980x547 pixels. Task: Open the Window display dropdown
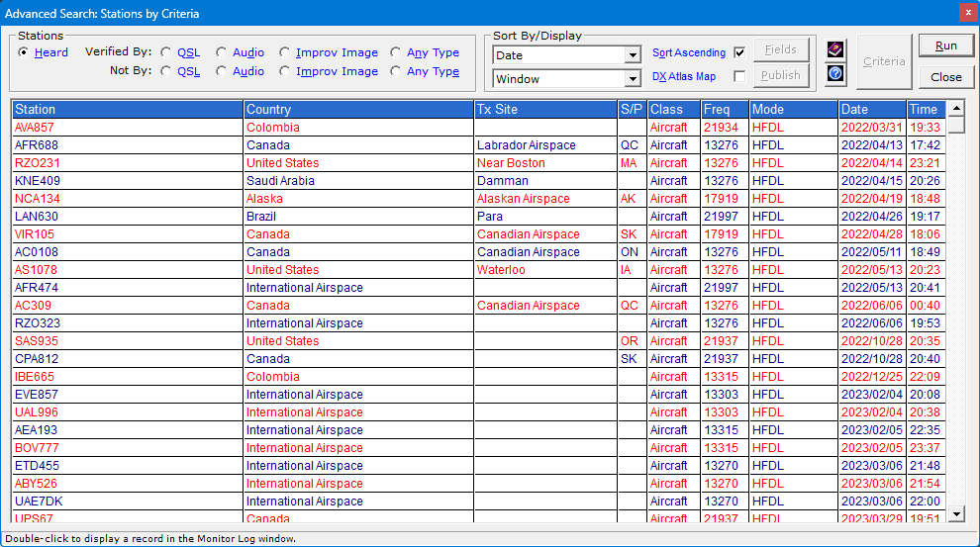pos(633,79)
